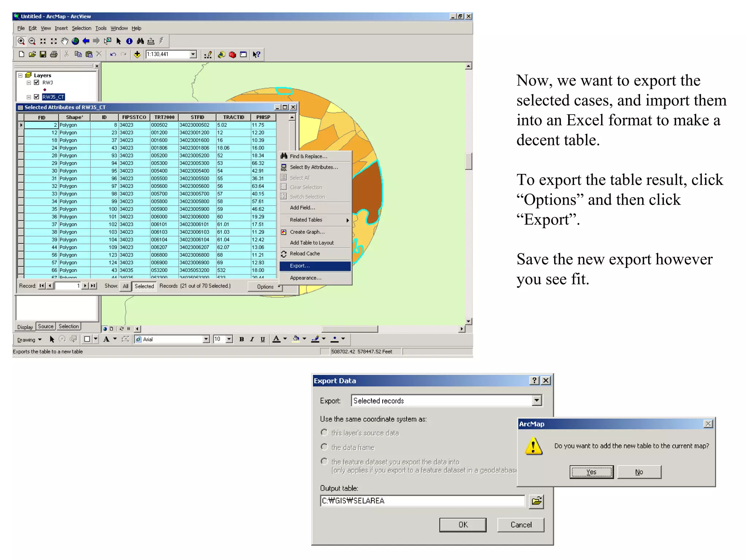Open the line color picker
Viewport: 747px width, 560px height.
tap(324, 339)
